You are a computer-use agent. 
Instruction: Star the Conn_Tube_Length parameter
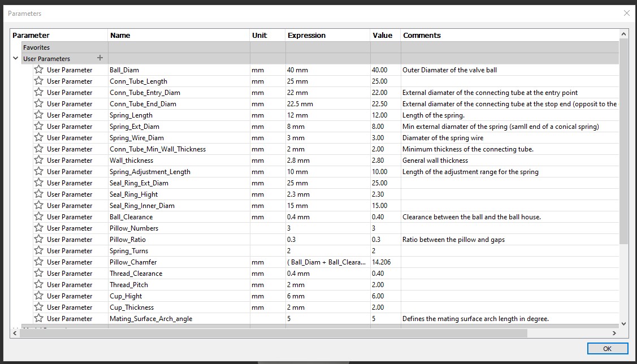coord(38,81)
